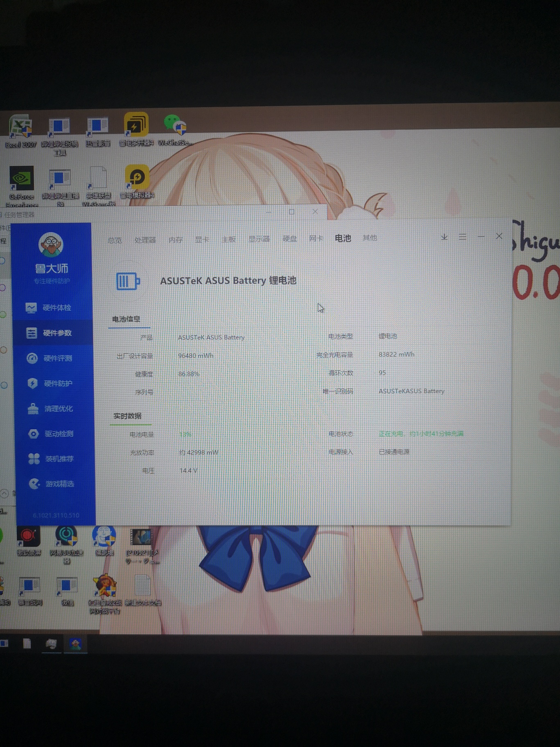View the 显示器 tab

259,239
